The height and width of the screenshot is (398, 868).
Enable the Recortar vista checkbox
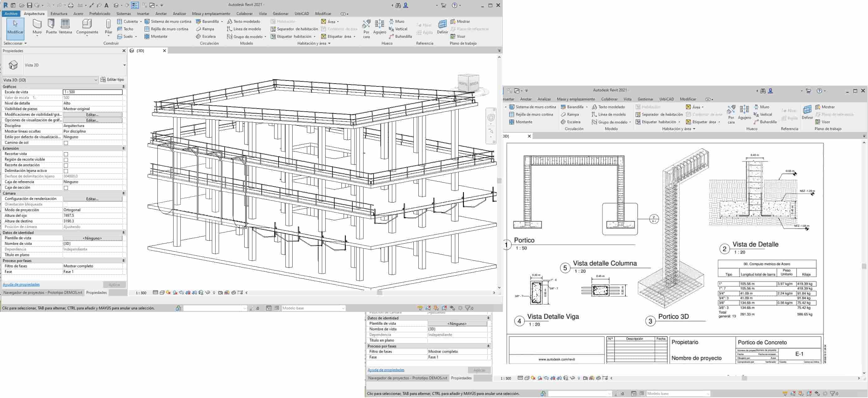pos(66,154)
